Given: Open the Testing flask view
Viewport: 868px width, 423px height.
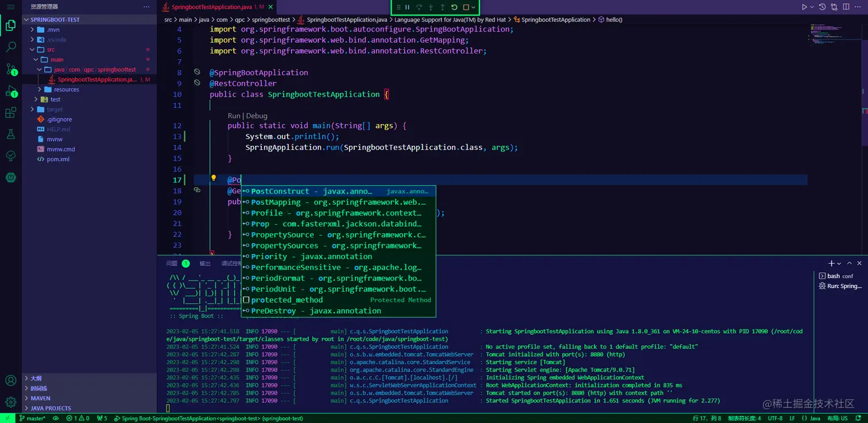Looking at the screenshot, I should click(x=10, y=134).
